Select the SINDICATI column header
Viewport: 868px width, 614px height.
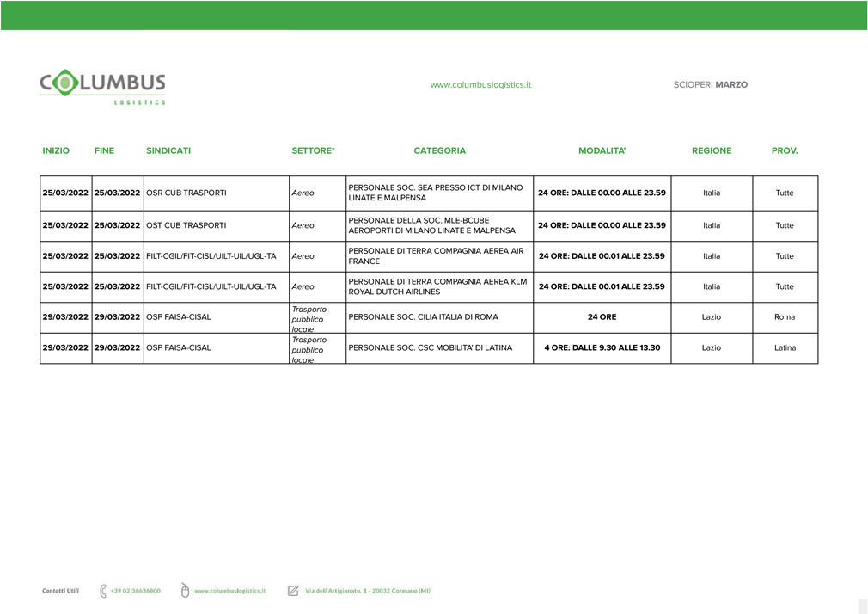168,150
